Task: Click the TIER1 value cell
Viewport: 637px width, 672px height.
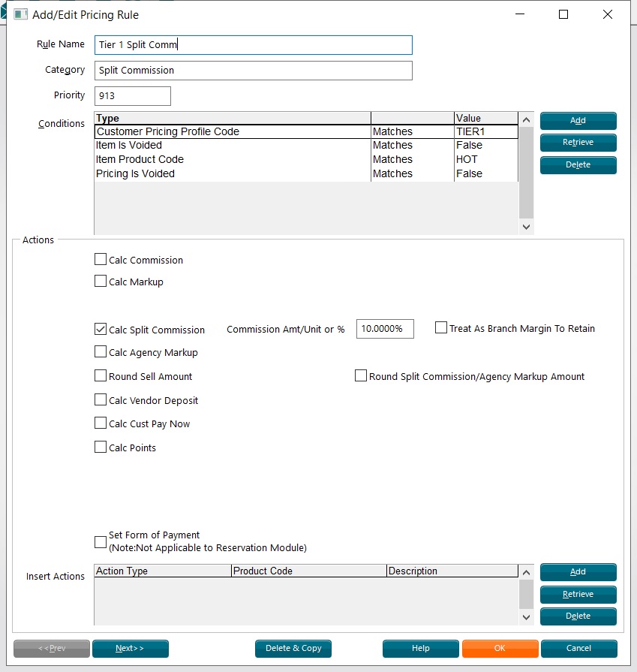Action: 485,131
